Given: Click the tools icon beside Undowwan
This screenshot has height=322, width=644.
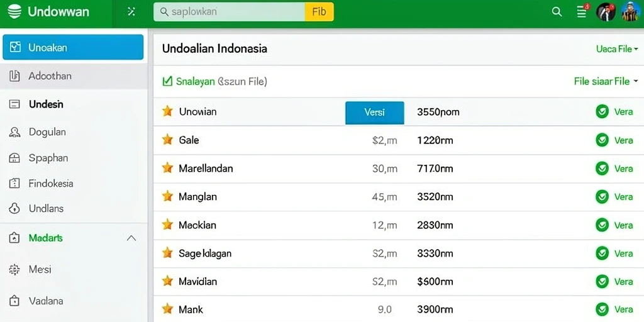Looking at the screenshot, I should click(131, 11).
